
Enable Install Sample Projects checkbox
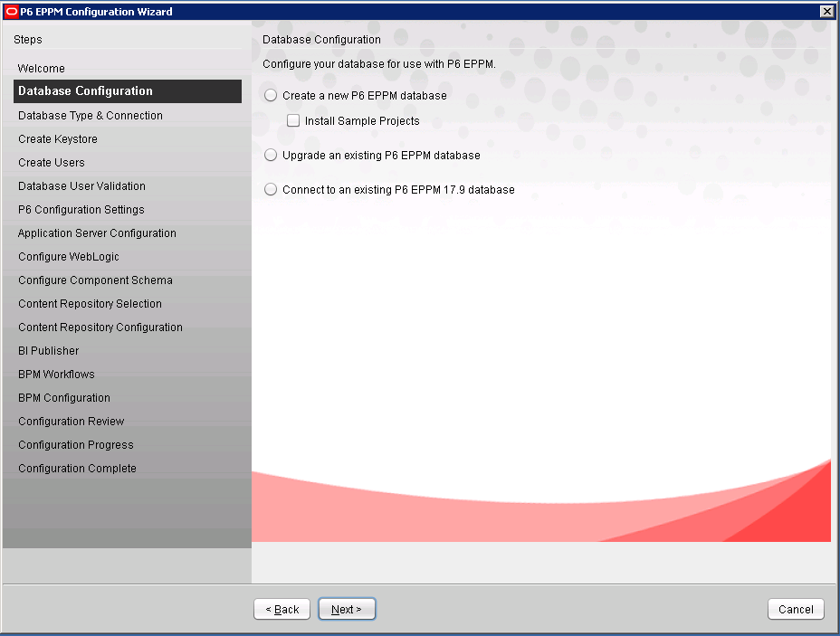tap(293, 121)
